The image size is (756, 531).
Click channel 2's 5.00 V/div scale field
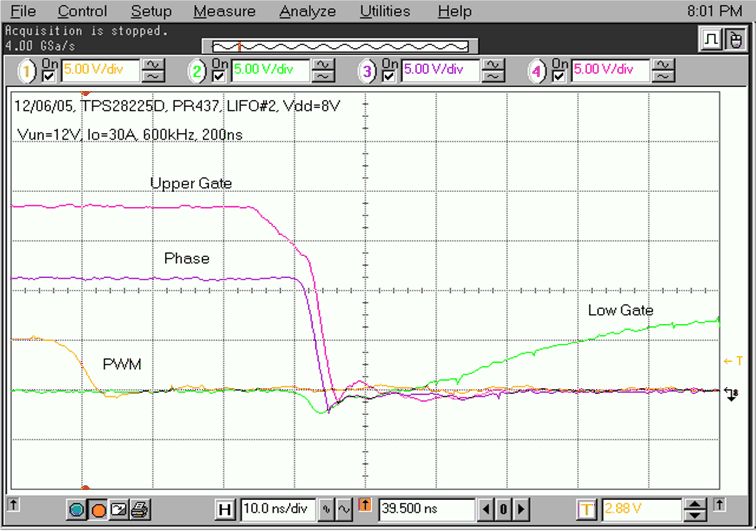point(270,70)
